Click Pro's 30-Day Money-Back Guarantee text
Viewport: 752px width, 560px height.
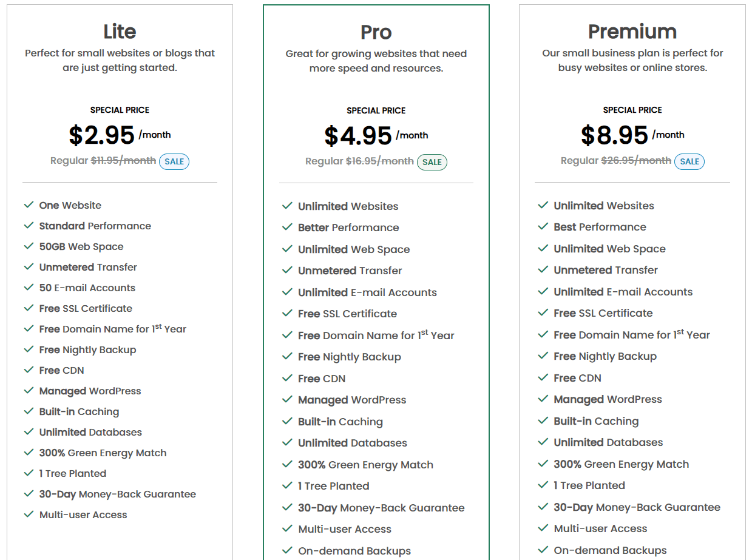point(381,508)
